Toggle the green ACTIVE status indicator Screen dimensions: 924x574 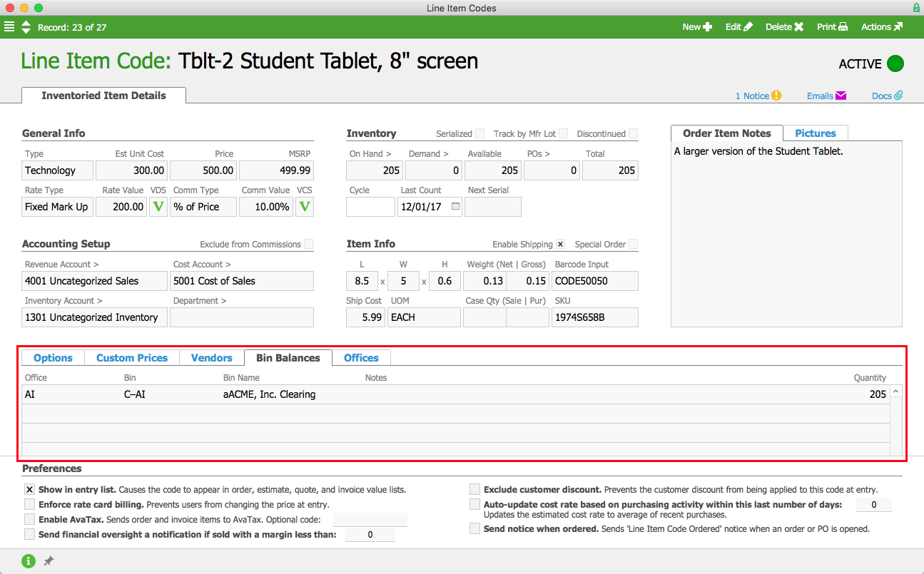895,63
